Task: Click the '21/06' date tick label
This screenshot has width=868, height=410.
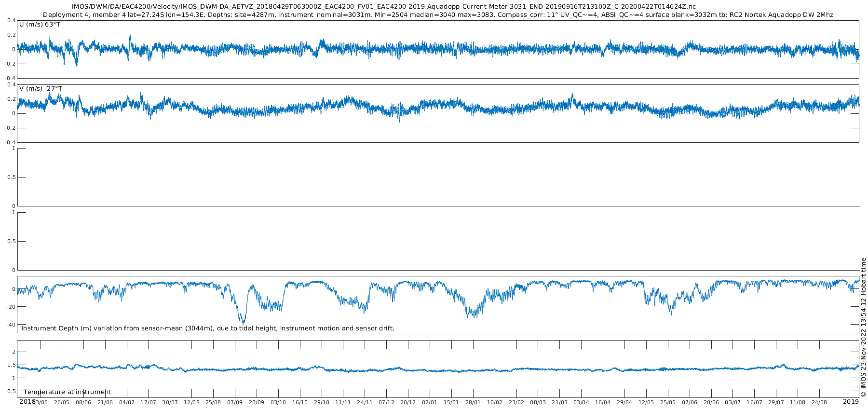Action: pyautogui.click(x=105, y=402)
